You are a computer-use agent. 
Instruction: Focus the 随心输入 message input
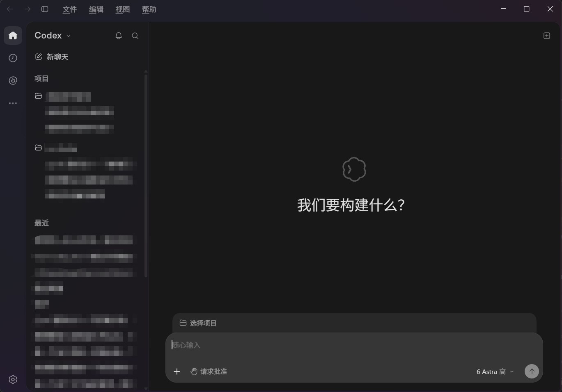pos(354,345)
